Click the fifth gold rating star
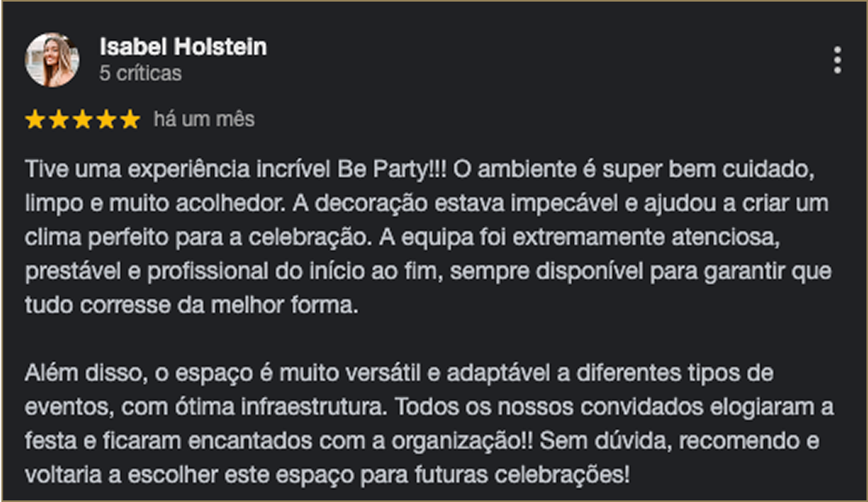 click(130, 119)
